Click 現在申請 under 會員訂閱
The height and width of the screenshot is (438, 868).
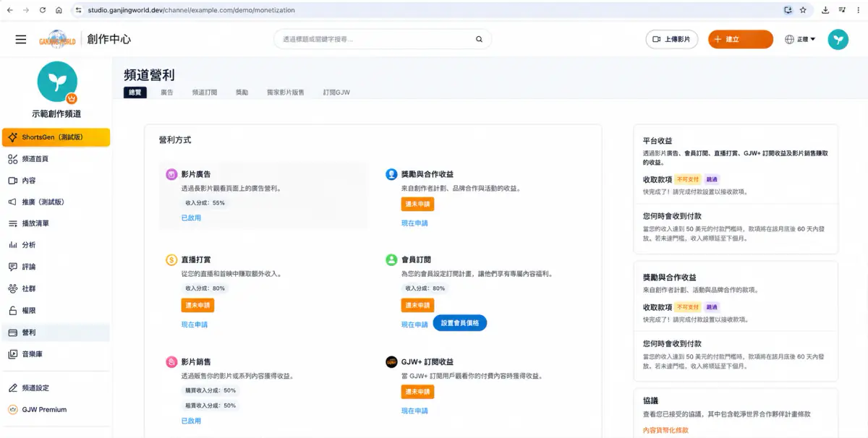[x=414, y=325]
